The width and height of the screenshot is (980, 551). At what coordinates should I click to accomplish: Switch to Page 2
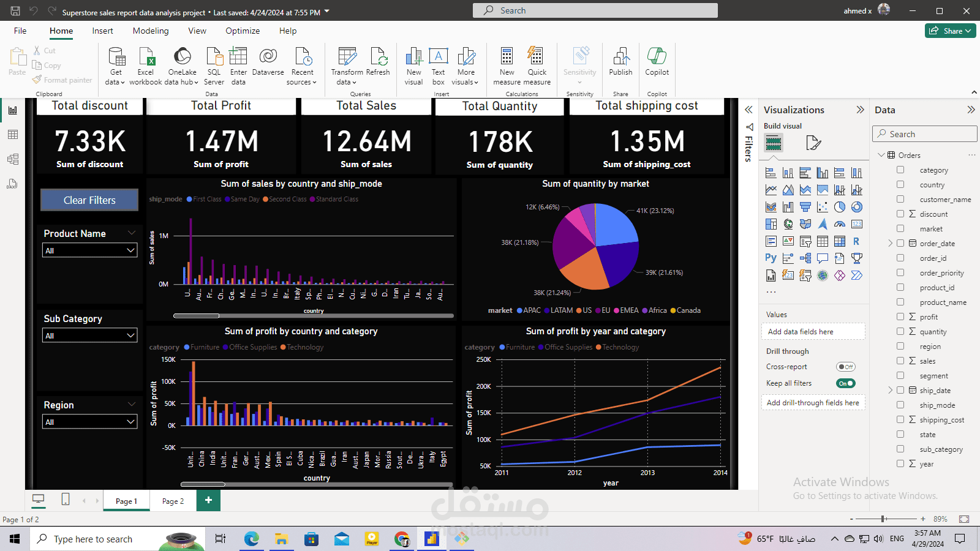tap(173, 500)
